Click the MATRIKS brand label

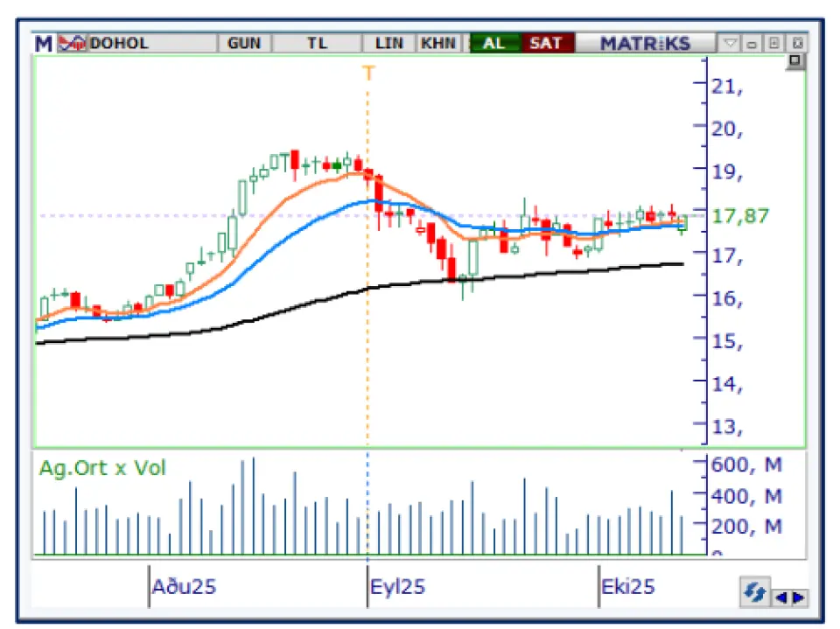click(x=646, y=43)
